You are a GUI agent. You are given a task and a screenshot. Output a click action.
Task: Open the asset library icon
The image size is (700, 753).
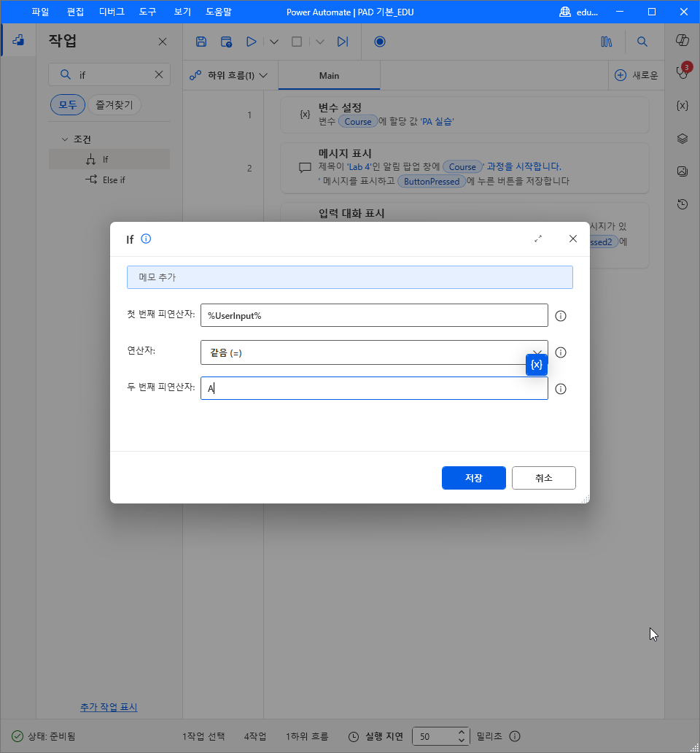pos(607,42)
